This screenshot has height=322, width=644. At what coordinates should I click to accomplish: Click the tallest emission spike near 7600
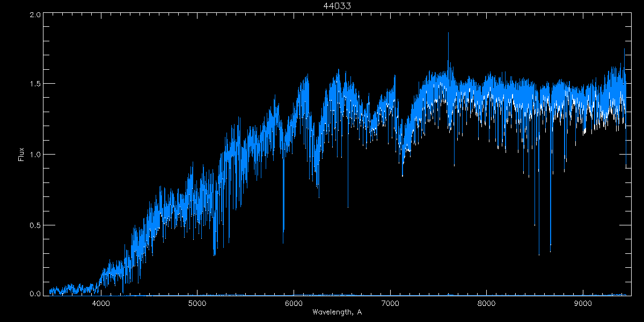[x=448, y=33]
